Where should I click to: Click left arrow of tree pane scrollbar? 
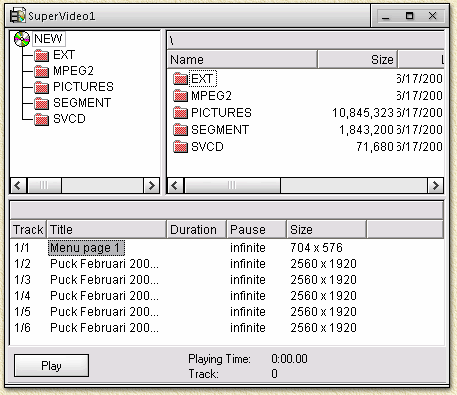pos(19,185)
